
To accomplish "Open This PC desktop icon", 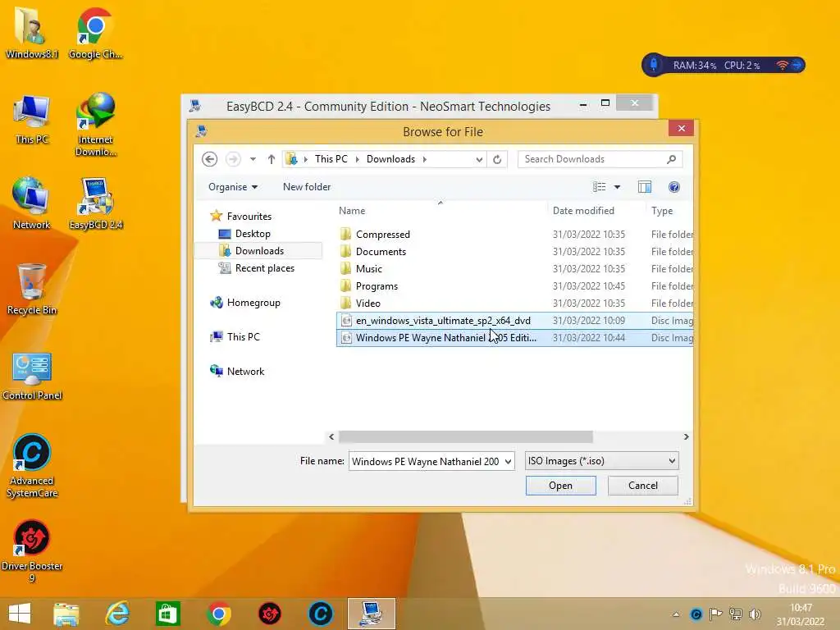I will click(32, 119).
